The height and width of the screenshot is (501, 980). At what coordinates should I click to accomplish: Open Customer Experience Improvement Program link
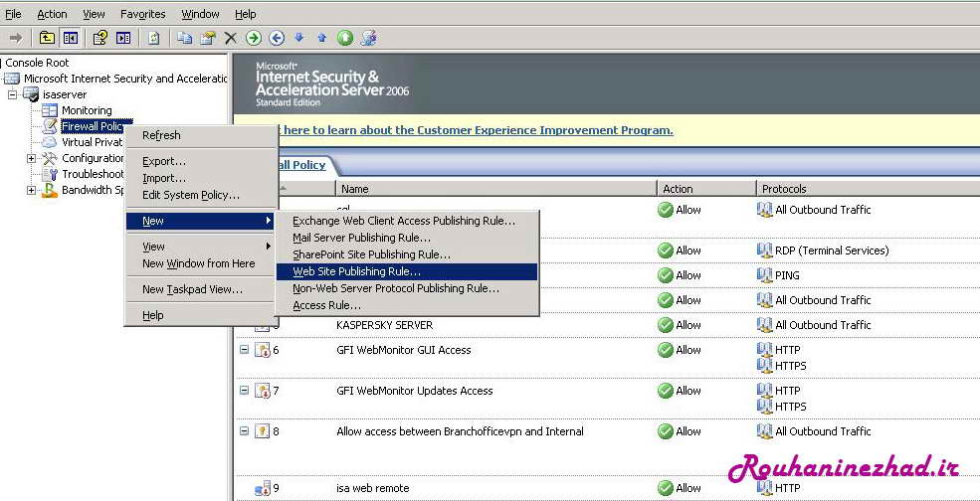pos(477,130)
